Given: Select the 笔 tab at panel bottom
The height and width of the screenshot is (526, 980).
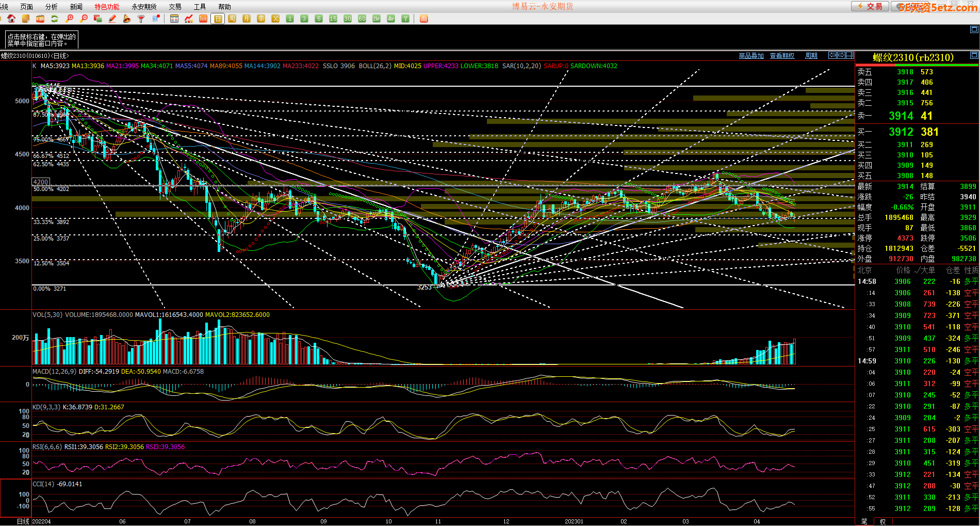Looking at the screenshot, I should click(864, 521).
